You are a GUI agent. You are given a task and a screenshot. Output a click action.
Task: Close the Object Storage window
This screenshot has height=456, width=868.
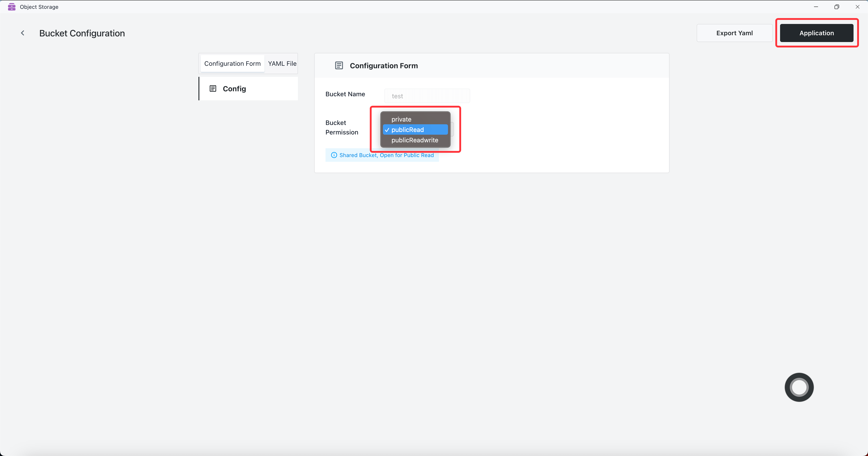(x=857, y=7)
